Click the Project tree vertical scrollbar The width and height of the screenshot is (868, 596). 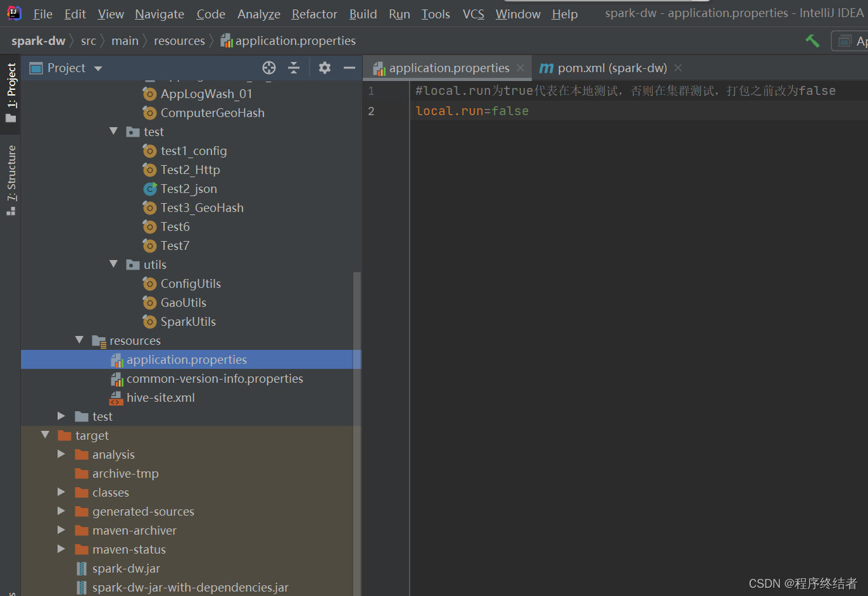click(357, 433)
